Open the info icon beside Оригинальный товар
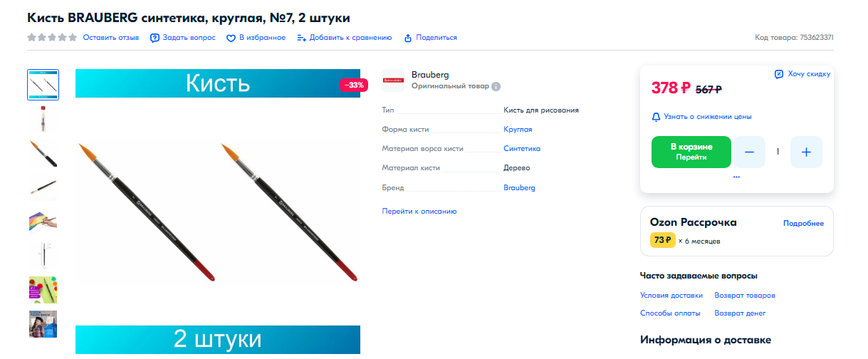The width and height of the screenshot is (868, 359). pos(496,86)
